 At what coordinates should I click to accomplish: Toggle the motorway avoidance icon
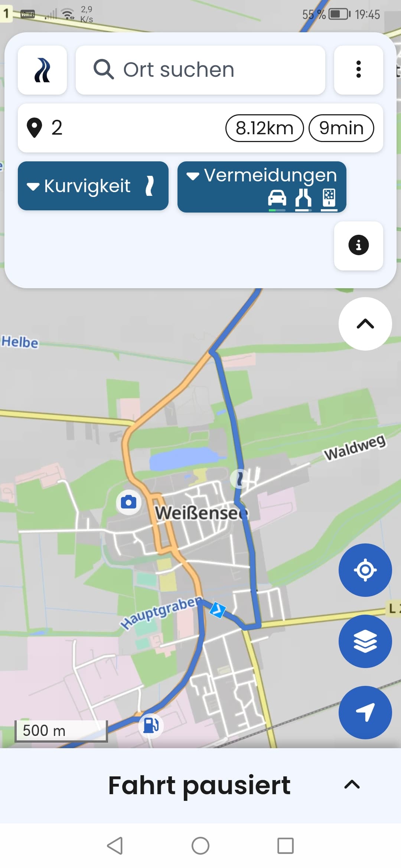(303, 200)
